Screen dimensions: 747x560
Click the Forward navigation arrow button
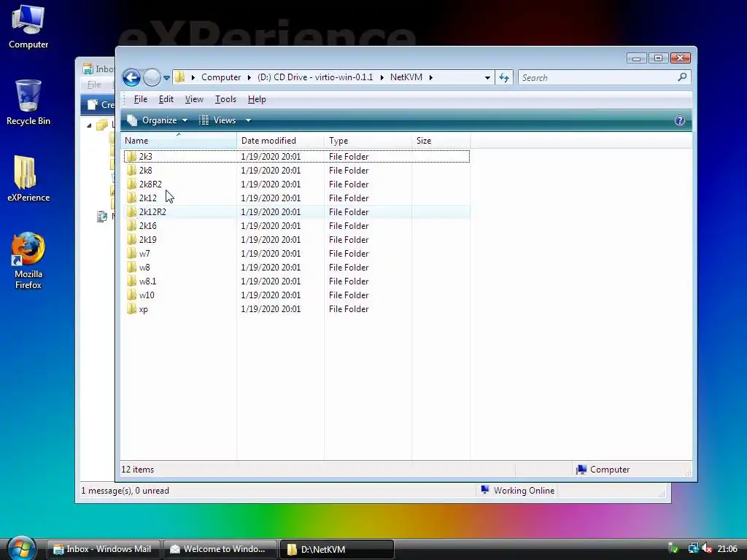point(152,77)
